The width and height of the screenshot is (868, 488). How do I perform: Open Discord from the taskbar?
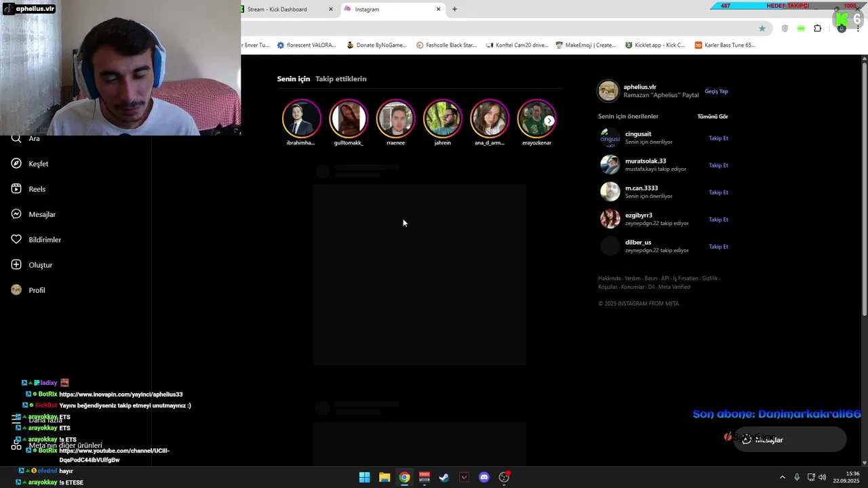click(x=484, y=477)
